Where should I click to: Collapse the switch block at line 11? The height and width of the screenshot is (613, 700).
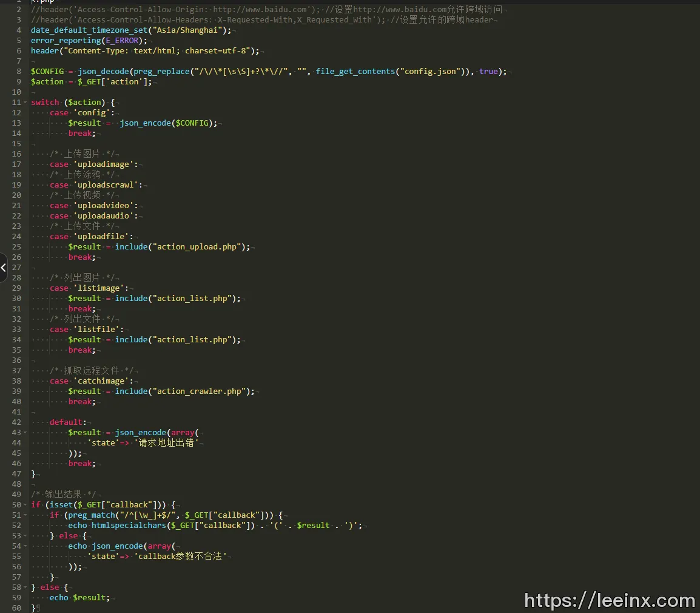25,103
